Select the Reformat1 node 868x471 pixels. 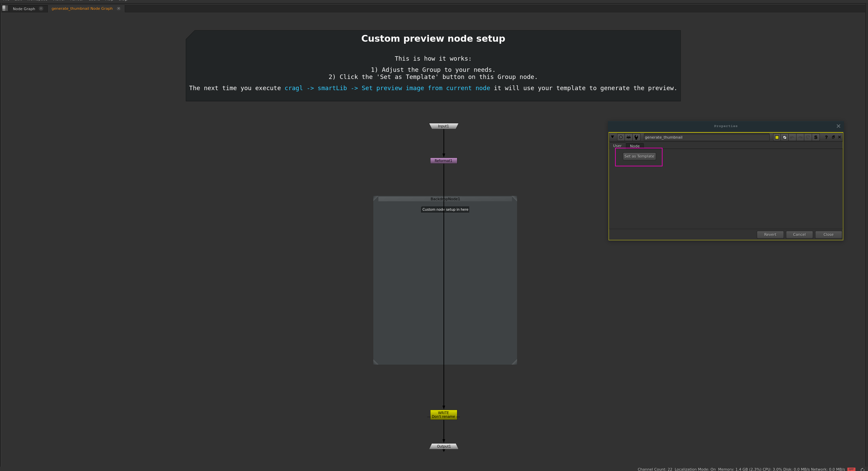(443, 161)
